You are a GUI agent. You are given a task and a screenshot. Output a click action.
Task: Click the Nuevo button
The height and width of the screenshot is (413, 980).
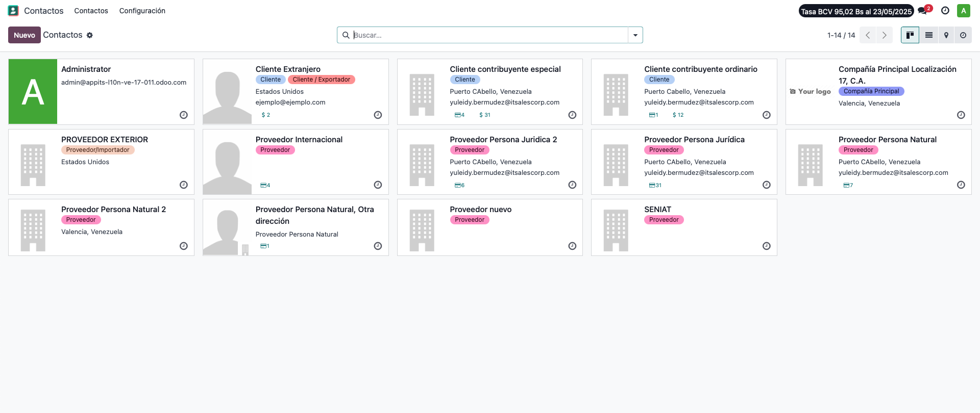pos(24,35)
